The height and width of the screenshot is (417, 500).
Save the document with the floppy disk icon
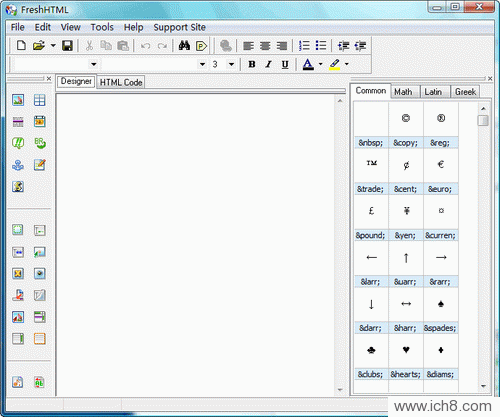tap(67, 45)
